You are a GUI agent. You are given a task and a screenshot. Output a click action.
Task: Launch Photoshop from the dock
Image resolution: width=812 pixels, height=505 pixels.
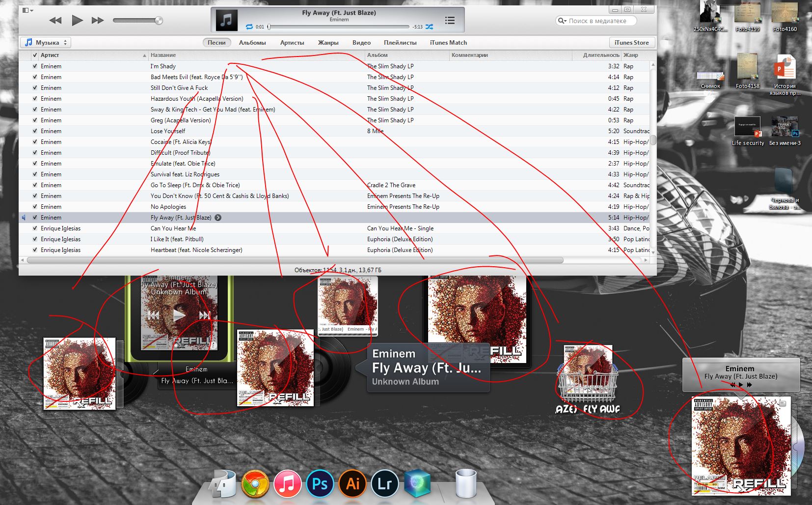[320, 484]
